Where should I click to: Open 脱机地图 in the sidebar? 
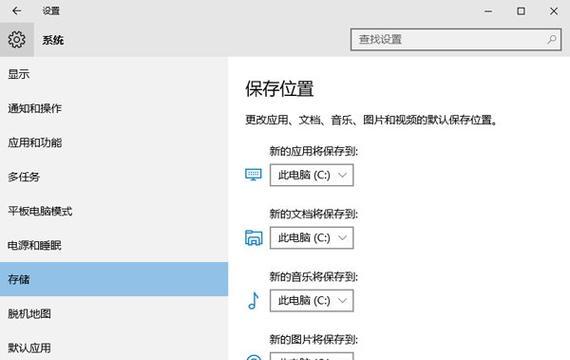[x=114, y=313]
